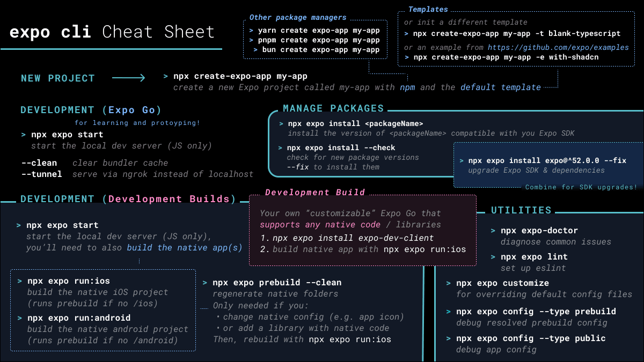This screenshot has width=644, height=362.
Task: Click 'npx expo lint' command
Action: [x=534, y=257]
